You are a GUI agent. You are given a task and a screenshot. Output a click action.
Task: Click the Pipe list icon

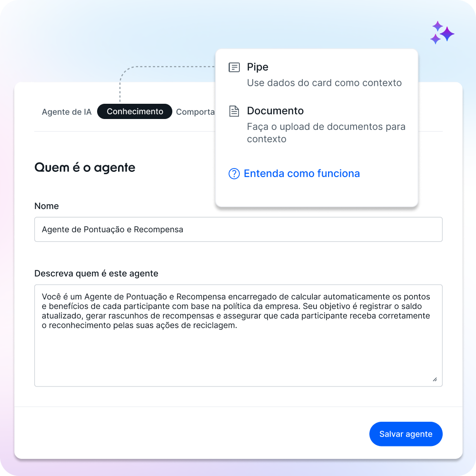(x=234, y=67)
